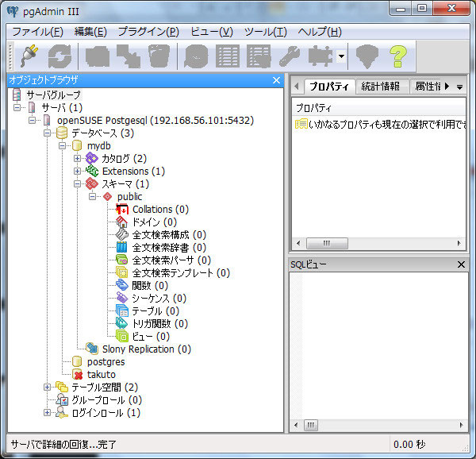The height and width of the screenshot is (459, 476).
Task: Close the SQLビュー panel
Action: coord(461,264)
